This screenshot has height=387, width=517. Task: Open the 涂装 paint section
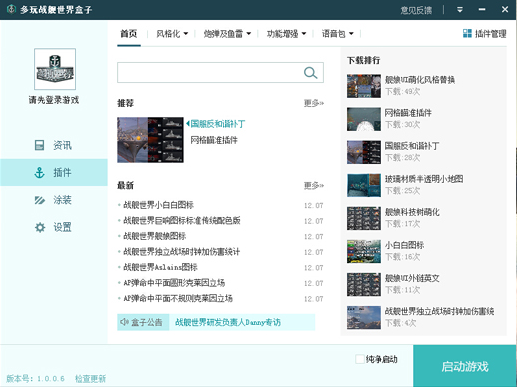click(53, 200)
